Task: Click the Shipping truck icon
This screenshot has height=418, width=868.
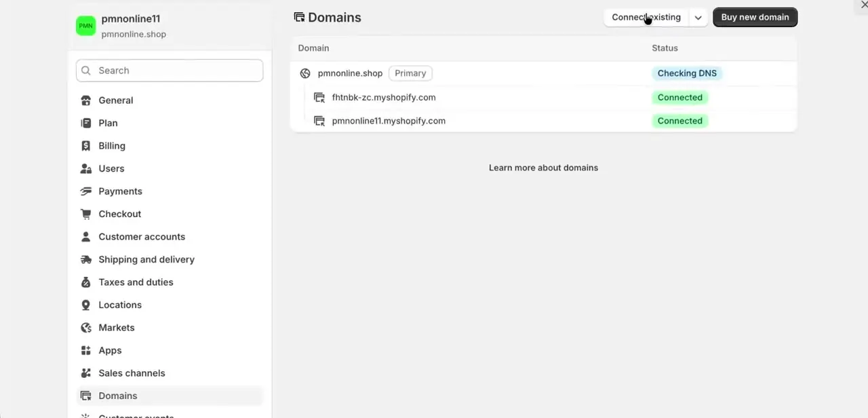Action: click(86, 259)
